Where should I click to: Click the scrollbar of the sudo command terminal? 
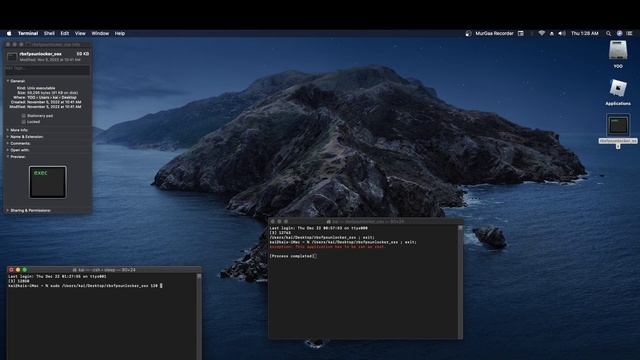tap(199, 316)
